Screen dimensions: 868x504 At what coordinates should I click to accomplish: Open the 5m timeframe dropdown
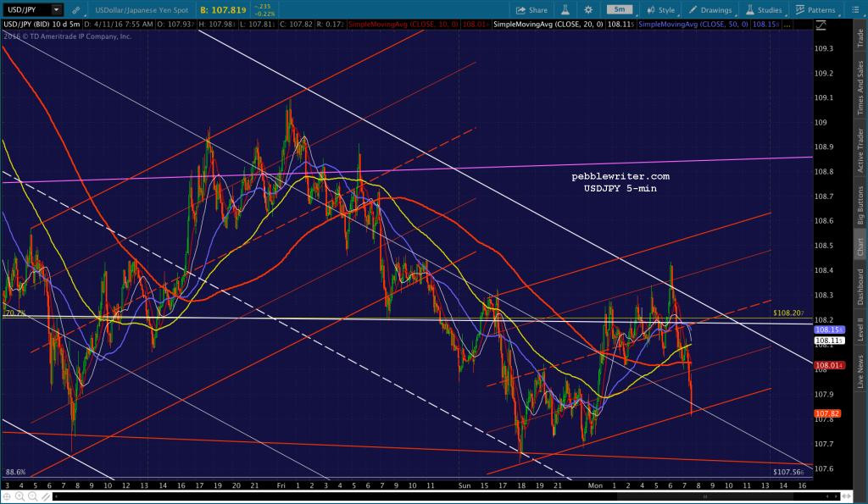point(620,9)
